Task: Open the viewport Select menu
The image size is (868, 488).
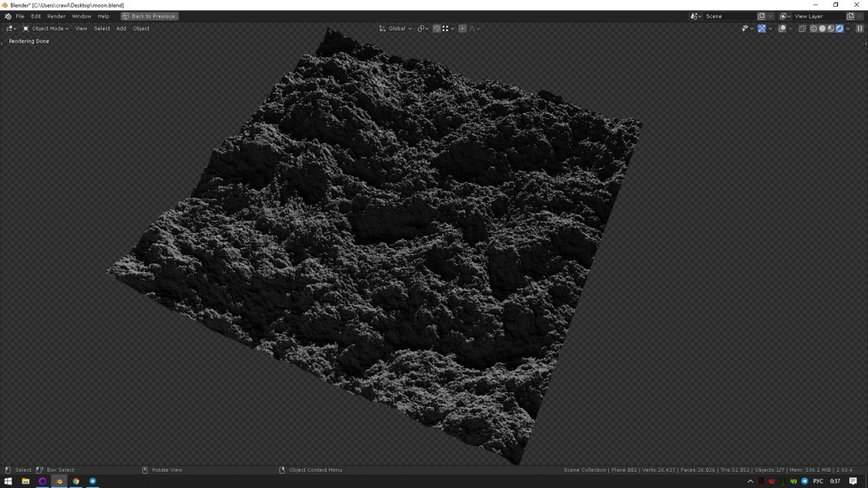Action: (x=102, y=28)
